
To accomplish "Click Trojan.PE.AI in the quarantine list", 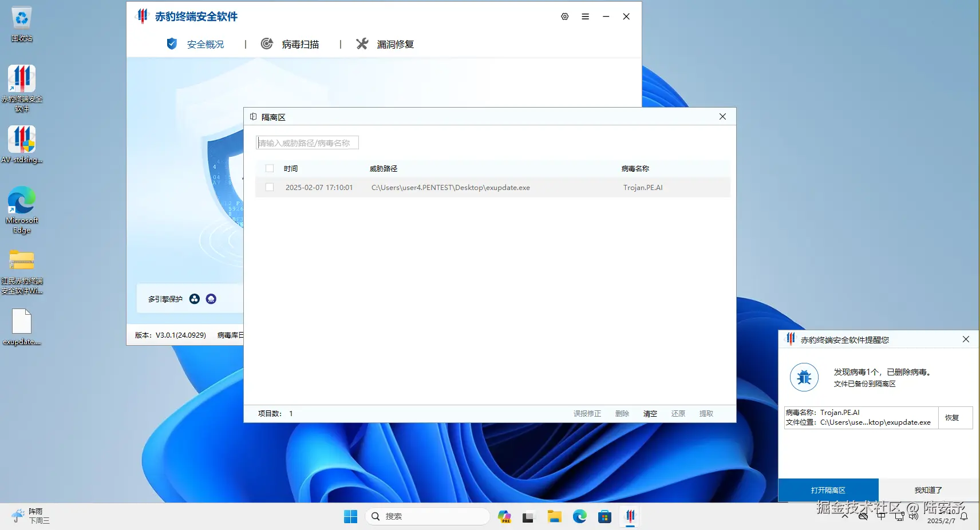I will 643,188.
